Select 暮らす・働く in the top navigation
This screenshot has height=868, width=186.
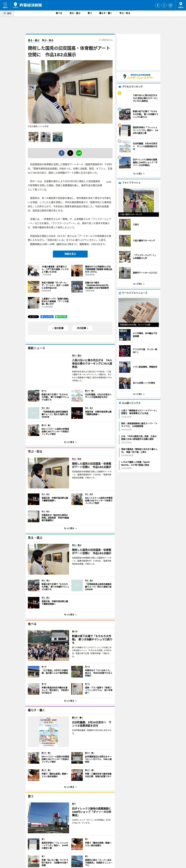pos(105,13)
